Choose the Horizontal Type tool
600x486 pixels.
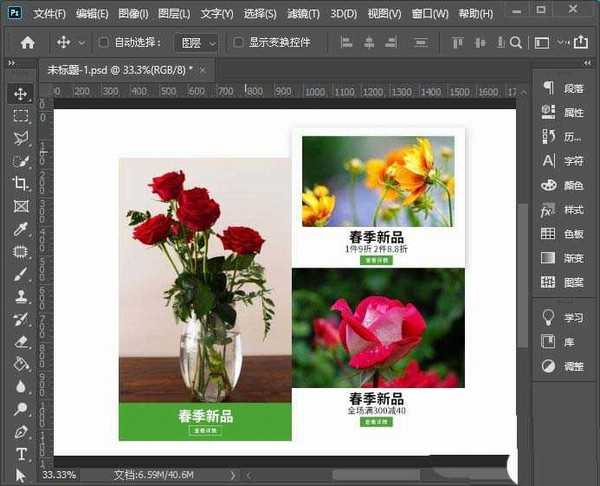click(20, 454)
